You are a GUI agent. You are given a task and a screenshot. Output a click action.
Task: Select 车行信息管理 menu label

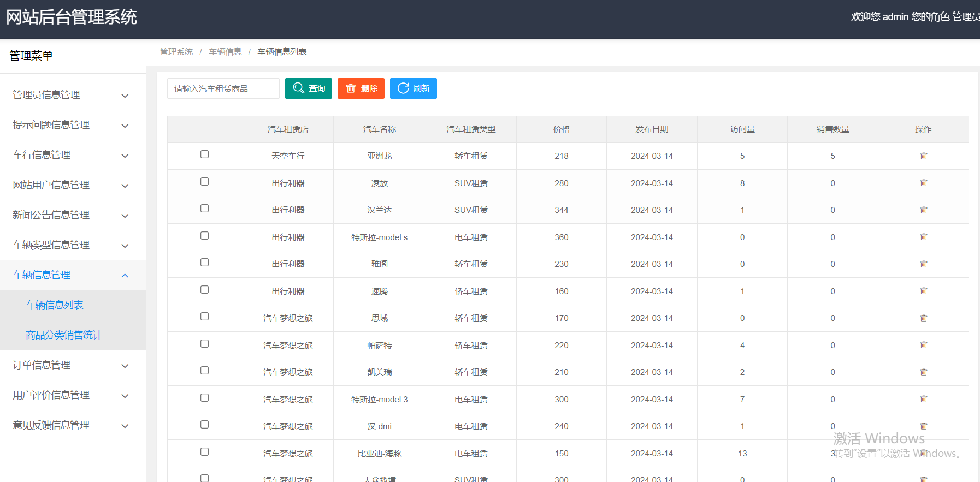coord(42,155)
